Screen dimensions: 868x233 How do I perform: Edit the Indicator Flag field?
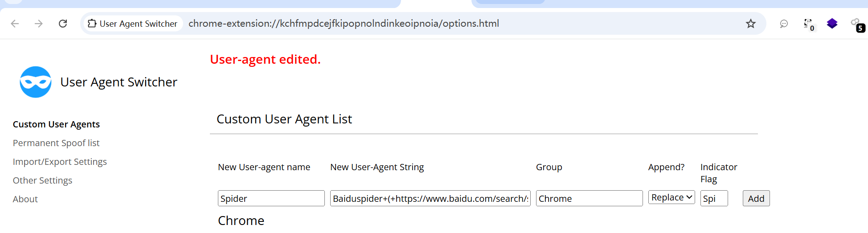714,198
